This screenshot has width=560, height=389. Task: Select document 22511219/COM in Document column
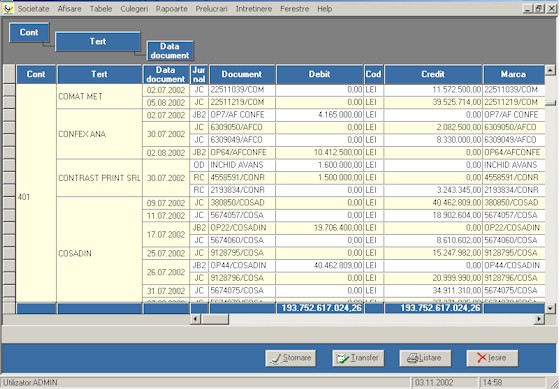tap(242, 103)
